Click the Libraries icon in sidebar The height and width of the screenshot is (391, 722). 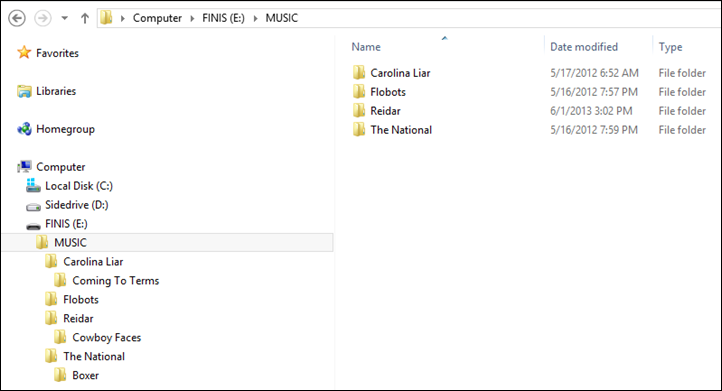click(x=24, y=91)
